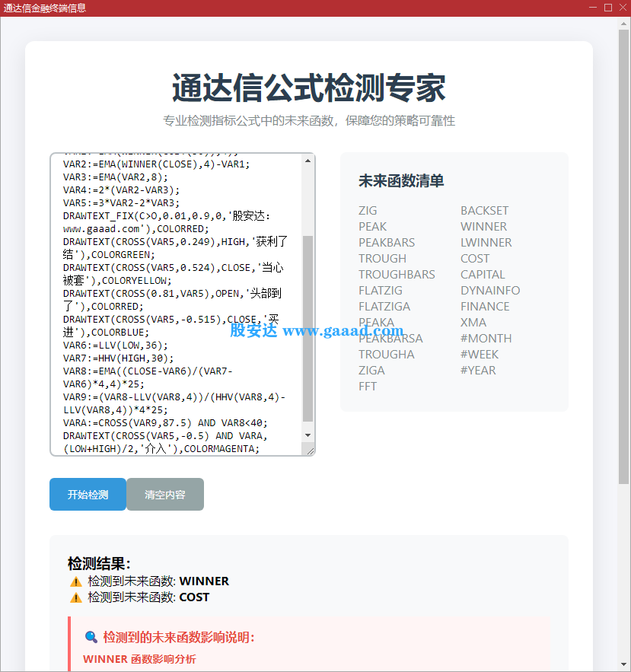
Task: Click #MONTH in the function list
Action: [x=486, y=339]
